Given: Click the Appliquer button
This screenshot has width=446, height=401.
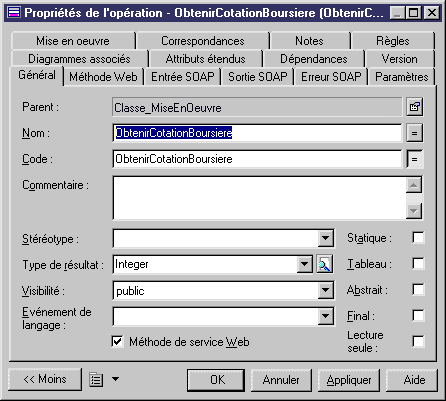Looking at the screenshot, I should 349,380.
